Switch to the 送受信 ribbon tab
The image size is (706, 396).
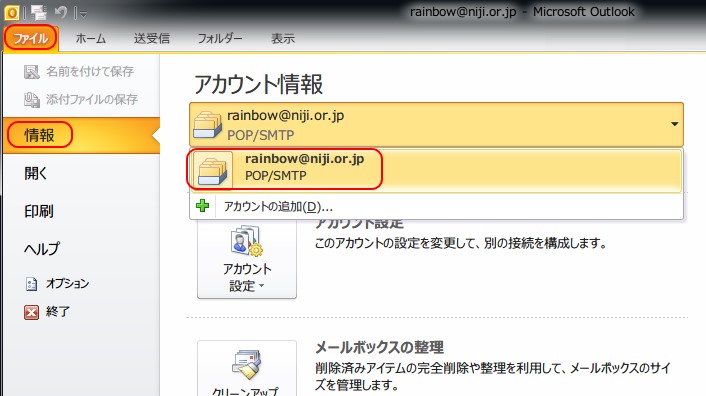(x=151, y=39)
